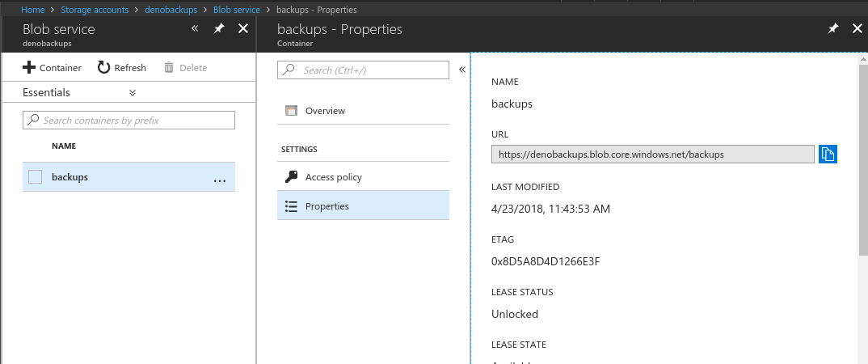Pin the backups Properties blade
The width and height of the screenshot is (868, 364).
pos(833,28)
